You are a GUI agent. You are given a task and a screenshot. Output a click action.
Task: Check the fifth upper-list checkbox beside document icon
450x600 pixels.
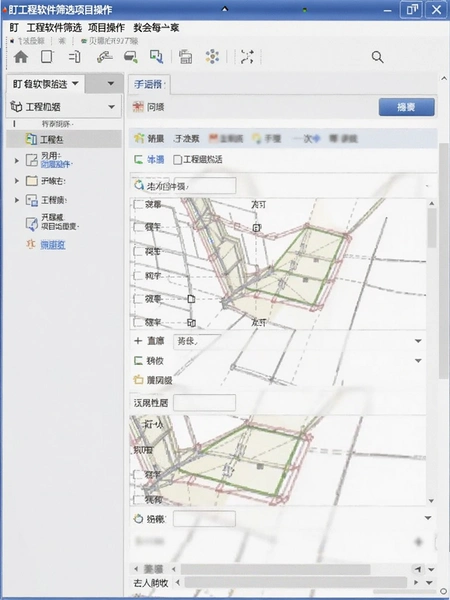point(138,299)
